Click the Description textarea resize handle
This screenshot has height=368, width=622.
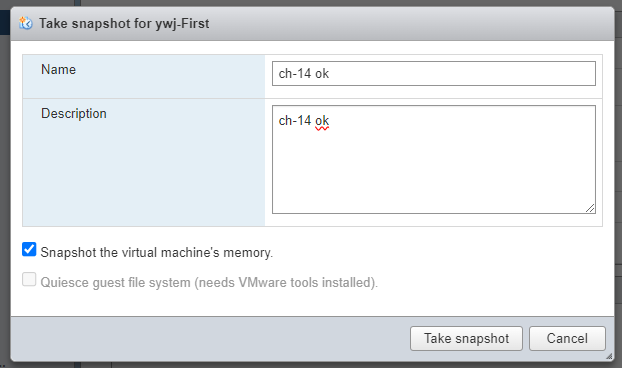(590, 208)
